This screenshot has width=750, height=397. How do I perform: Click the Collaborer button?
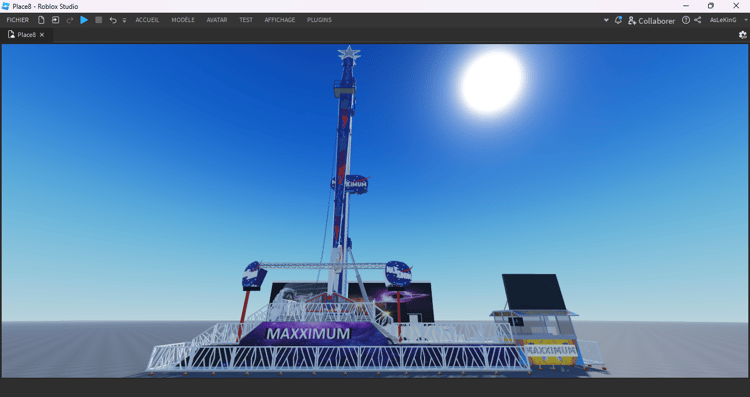tap(651, 21)
